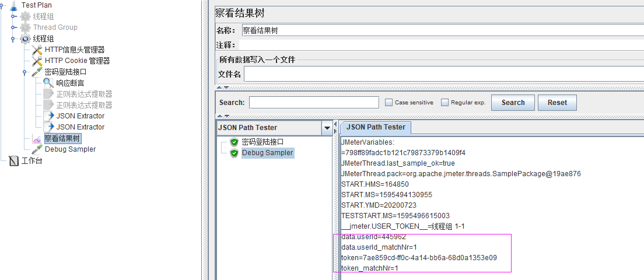Select 察看结果树 in the test plan tree
Viewport: 644px width, 280px height.
click(62, 138)
